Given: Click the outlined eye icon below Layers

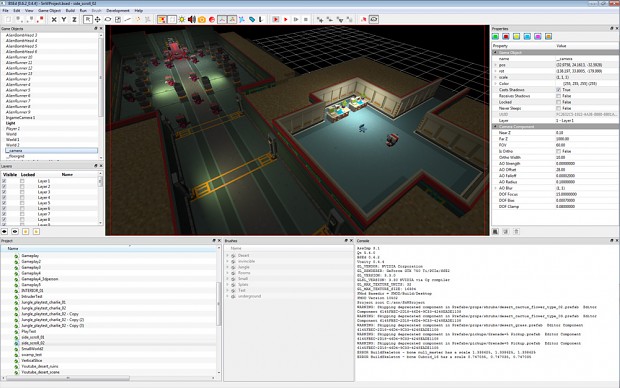Looking at the screenshot, I should [x=15, y=232].
